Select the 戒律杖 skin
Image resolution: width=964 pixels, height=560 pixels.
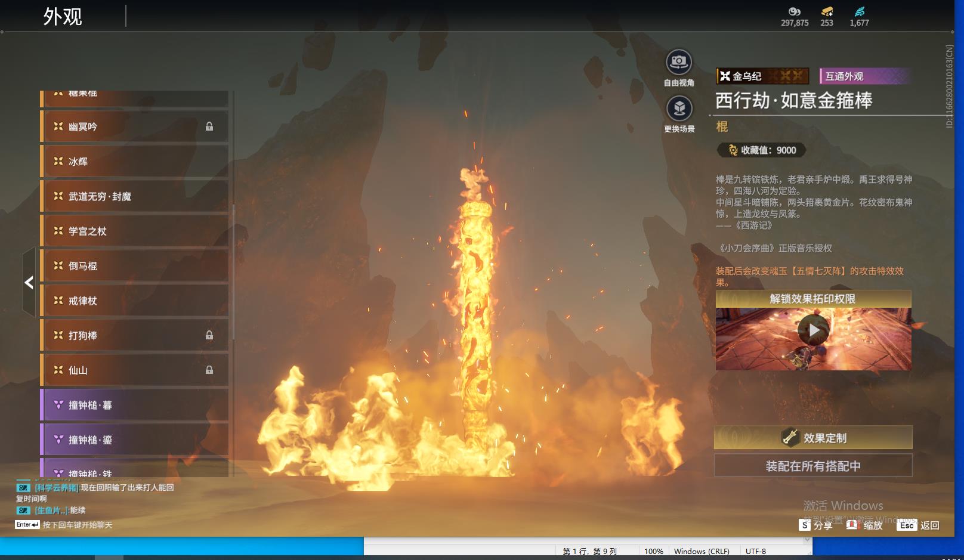point(134,301)
